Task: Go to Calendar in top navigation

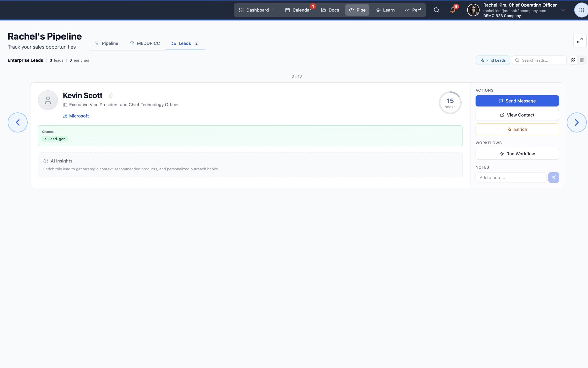Action: point(298,10)
